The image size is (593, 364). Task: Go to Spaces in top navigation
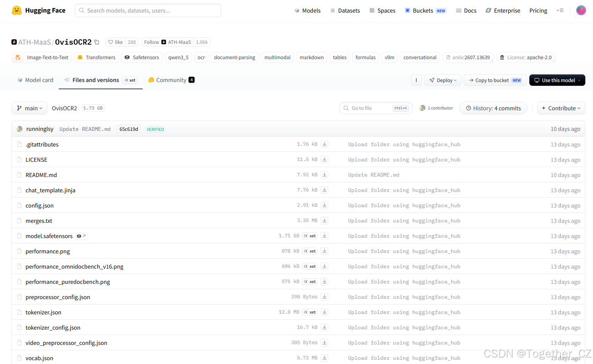(x=382, y=11)
